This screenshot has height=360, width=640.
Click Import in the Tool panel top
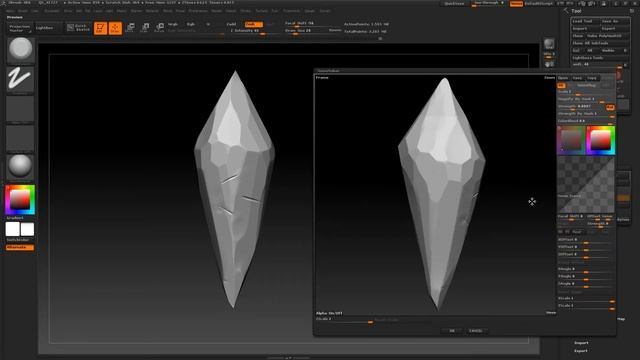click(585, 29)
